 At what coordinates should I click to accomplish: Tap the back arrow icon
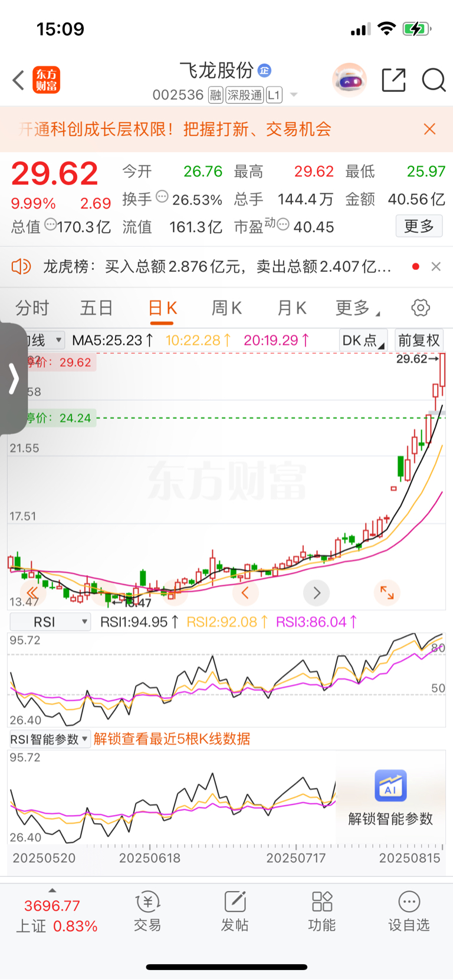pos(18,80)
